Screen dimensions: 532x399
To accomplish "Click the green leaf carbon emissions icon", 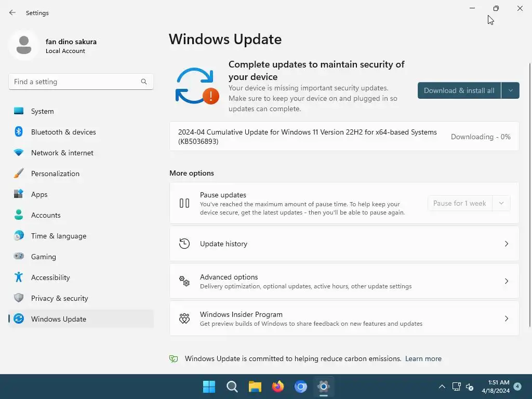I will click(174, 359).
